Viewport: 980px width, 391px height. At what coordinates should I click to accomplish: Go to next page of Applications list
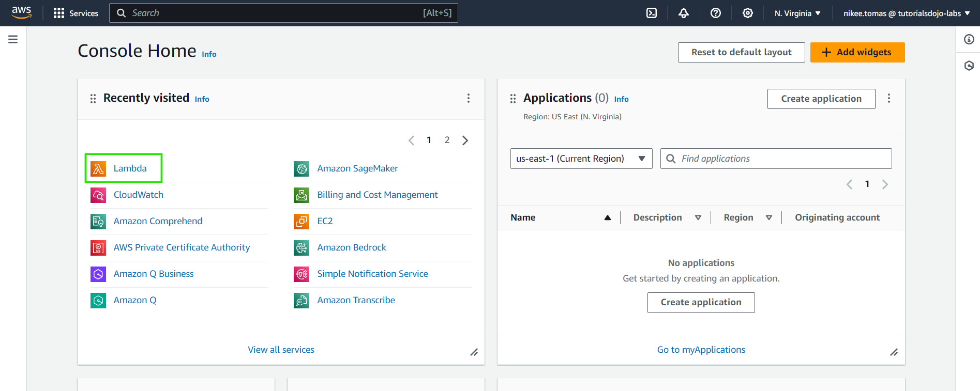pyautogui.click(x=885, y=184)
